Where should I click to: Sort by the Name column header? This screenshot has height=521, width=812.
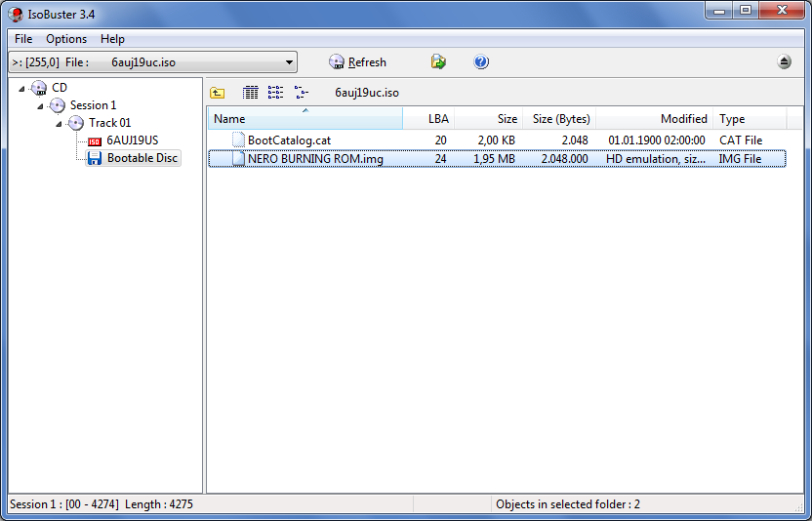[305, 119]
